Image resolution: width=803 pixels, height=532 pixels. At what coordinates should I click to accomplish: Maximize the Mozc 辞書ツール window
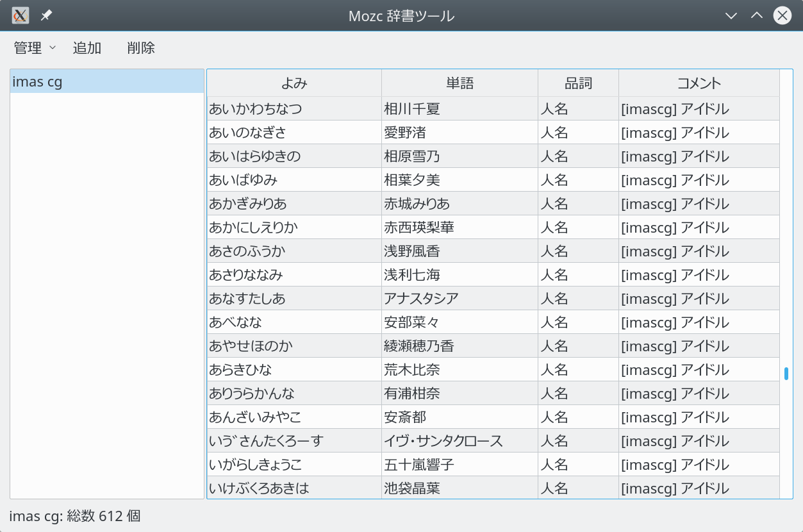pyautogui.click(x=757, y=15)
